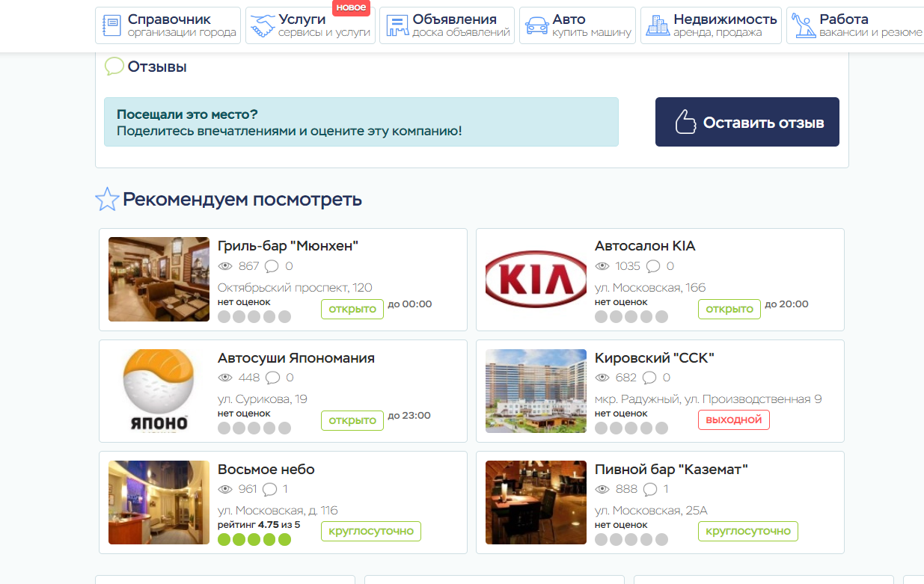Click the thumbs-up icon on Оставить отзыв
The width and height of the screenshot is (924, 584).
(x=685, y=122)
